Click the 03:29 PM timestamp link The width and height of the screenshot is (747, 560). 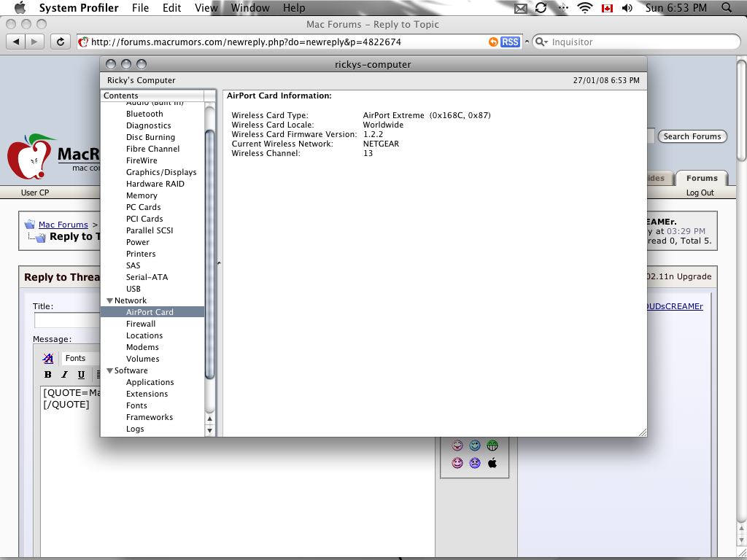click(686, 231)
